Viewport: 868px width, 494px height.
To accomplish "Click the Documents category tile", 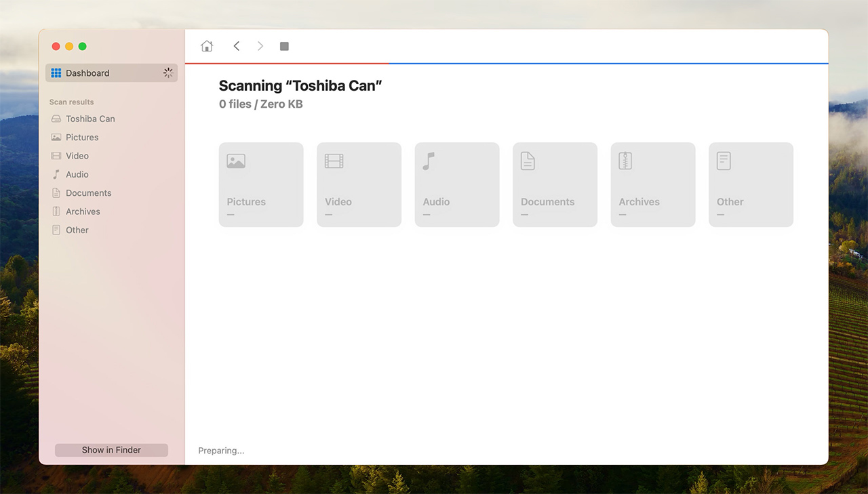I will tap(555, 184).
